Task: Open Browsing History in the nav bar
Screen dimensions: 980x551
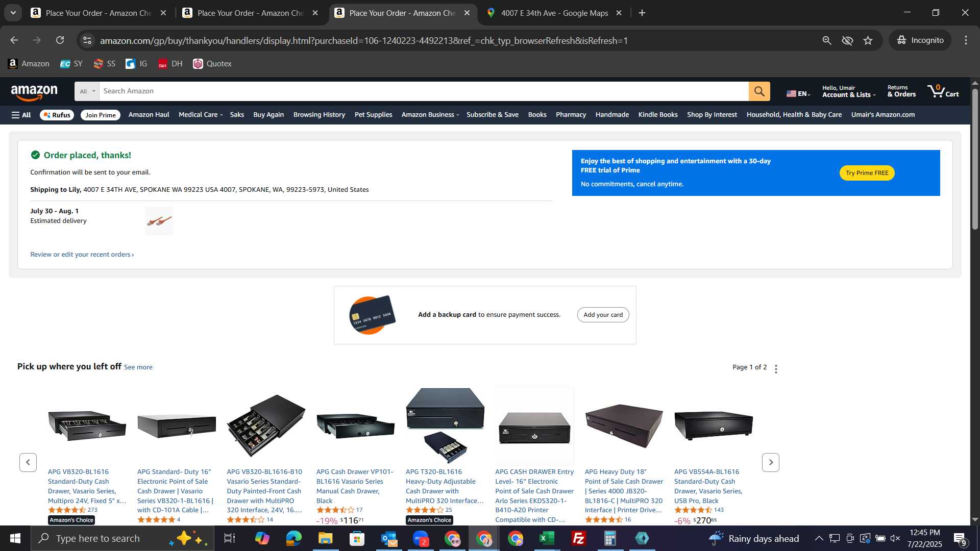Action: 319,115
